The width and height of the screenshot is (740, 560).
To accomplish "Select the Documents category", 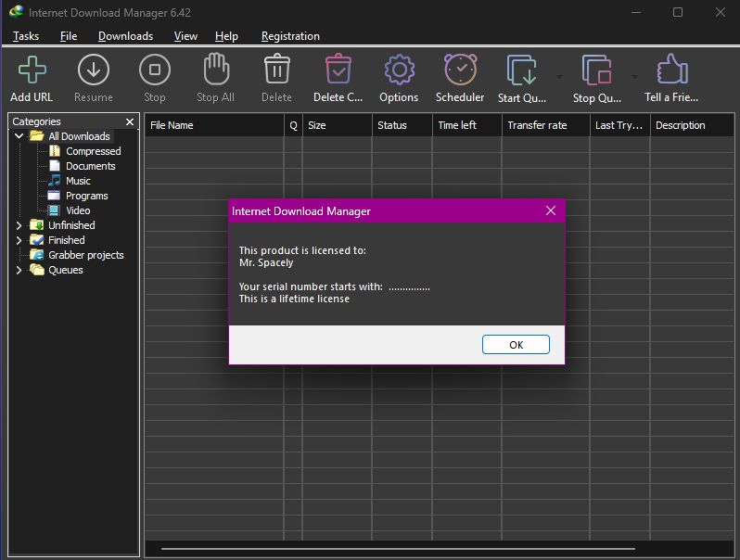I will pos(91,166).
